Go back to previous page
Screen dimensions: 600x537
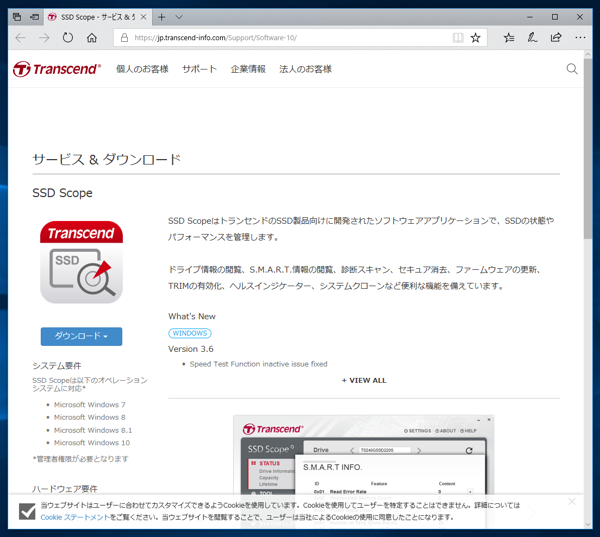[x=20, y=38]
